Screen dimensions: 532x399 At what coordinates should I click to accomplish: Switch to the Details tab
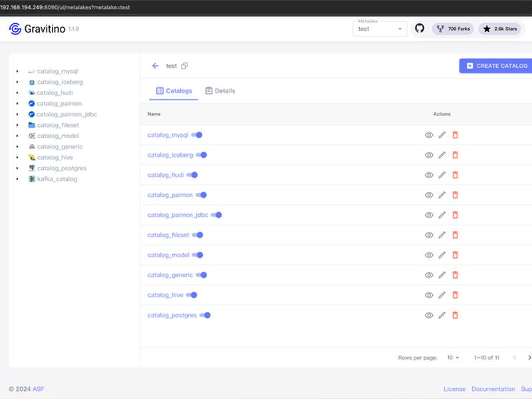220,91
